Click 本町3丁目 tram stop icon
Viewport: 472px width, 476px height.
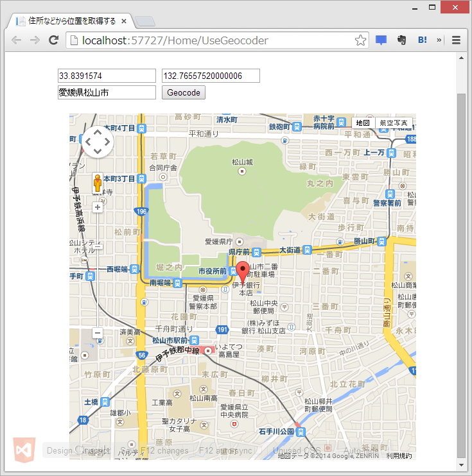point(141,179)
